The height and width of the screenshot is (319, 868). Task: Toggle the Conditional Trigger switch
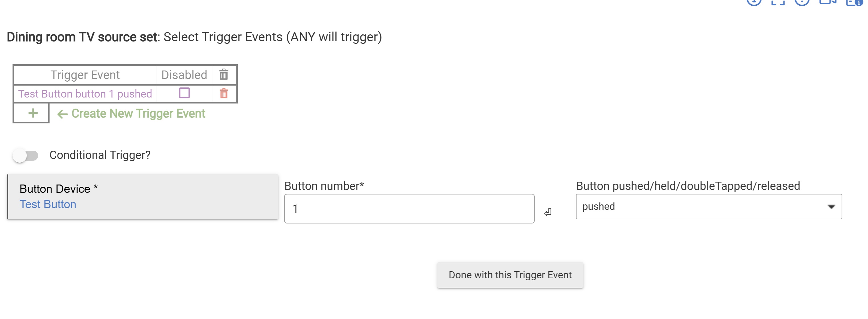pyautogui.click(x=26, y=156)
